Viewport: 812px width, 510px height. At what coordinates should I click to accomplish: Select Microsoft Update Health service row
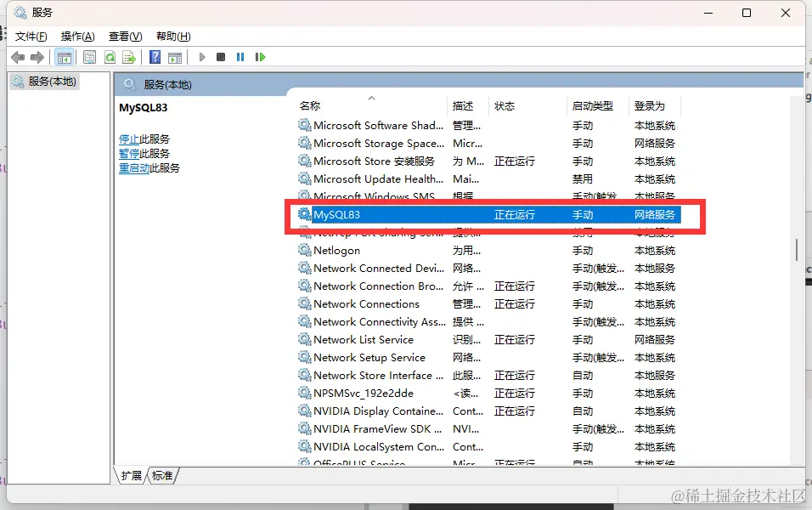click(x=489, y=178)
